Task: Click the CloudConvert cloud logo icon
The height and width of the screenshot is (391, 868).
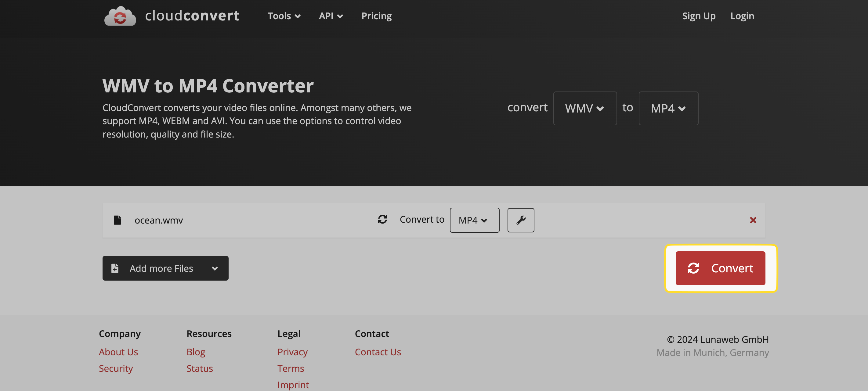Action: click(120, 16)
